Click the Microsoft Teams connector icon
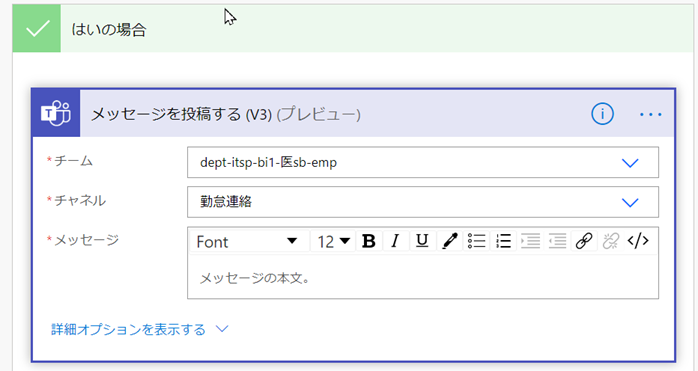This screenshot has width=698, height=371. (x=56, y=114)
